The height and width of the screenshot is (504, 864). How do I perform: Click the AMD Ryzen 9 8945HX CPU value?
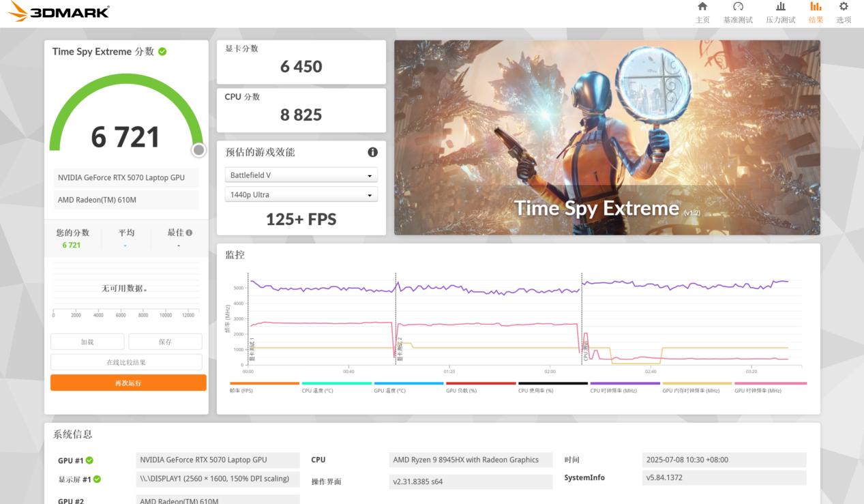click(471, 460)
